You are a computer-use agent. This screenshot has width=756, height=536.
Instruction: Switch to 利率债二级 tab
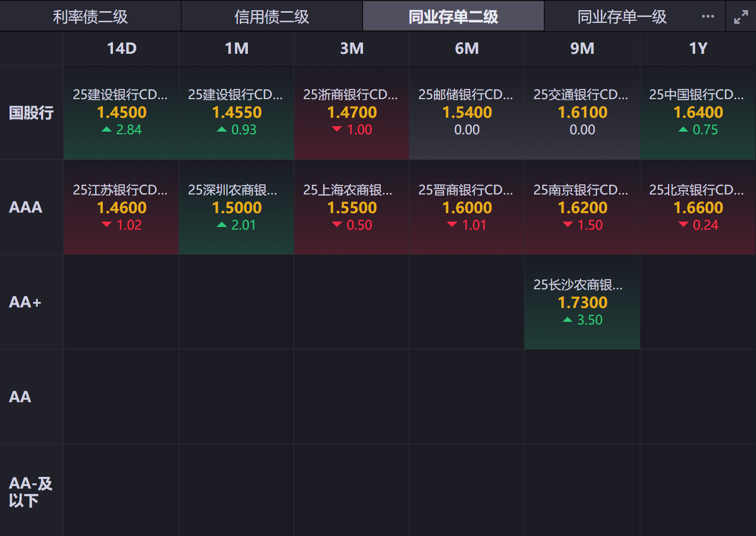tap(91, 17)
